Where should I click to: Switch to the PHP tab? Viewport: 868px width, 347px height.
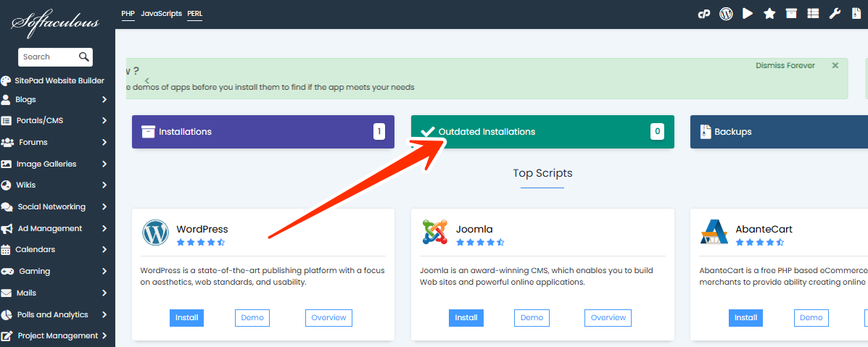(128, 14)
